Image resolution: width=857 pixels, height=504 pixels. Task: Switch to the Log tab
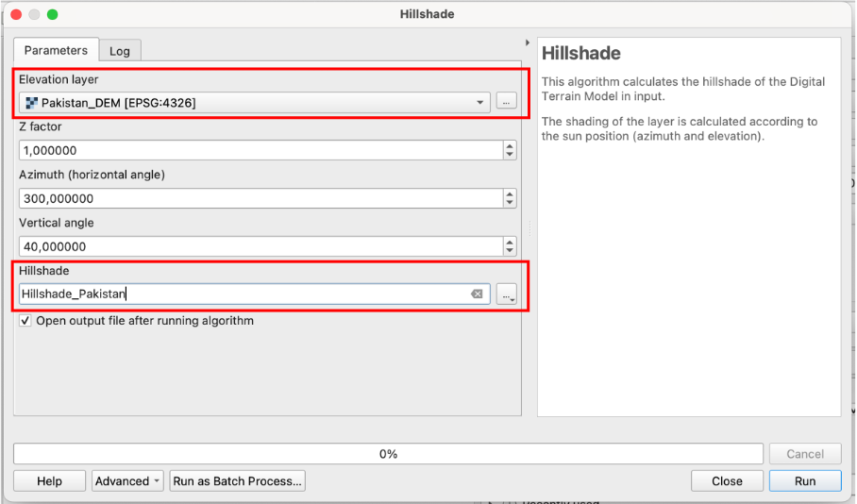[x=120, y=51]
